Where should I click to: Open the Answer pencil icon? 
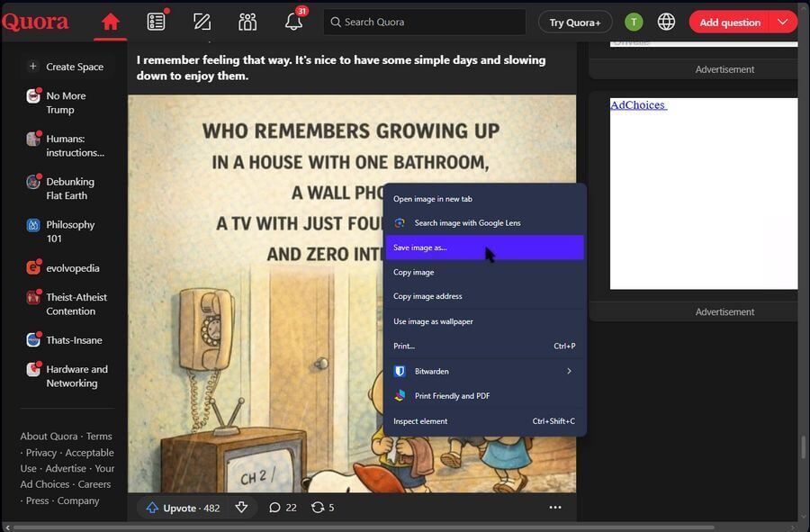pyautogui.click(x=202, y=22)
